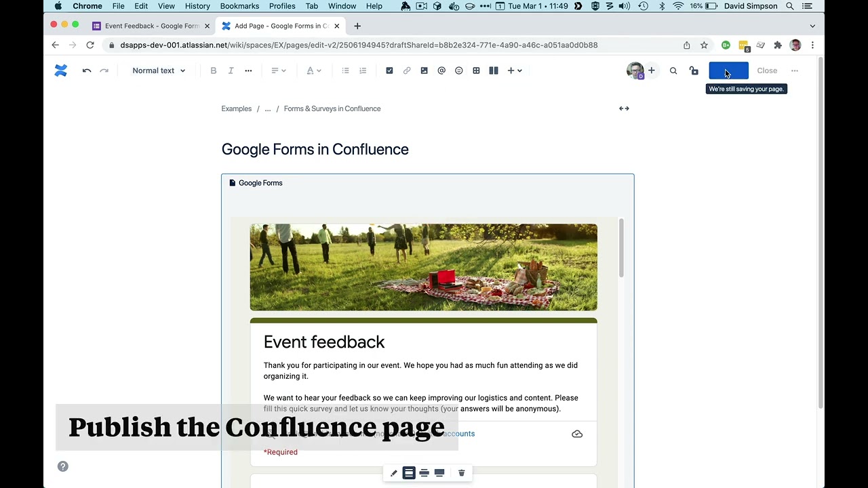Click the form's inner scrollbar
The width and height of the screenshot is (868, 488).
tap(621, 248)
